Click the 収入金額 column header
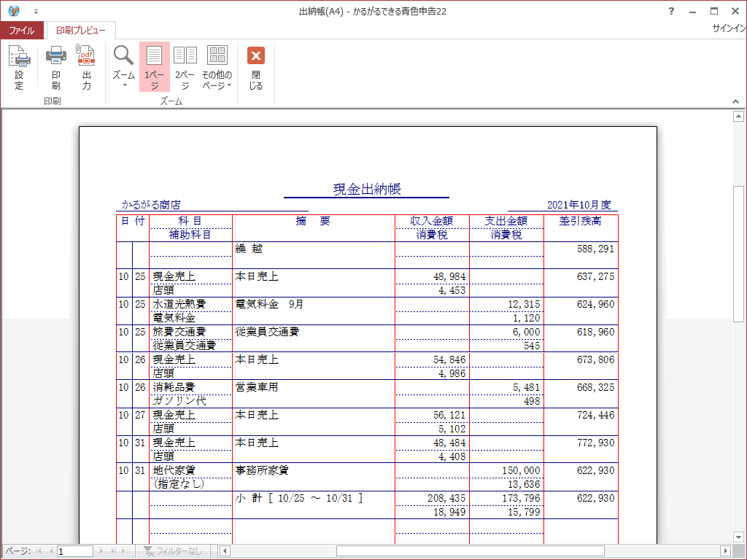The image size is (747, 560). point(432,221)
